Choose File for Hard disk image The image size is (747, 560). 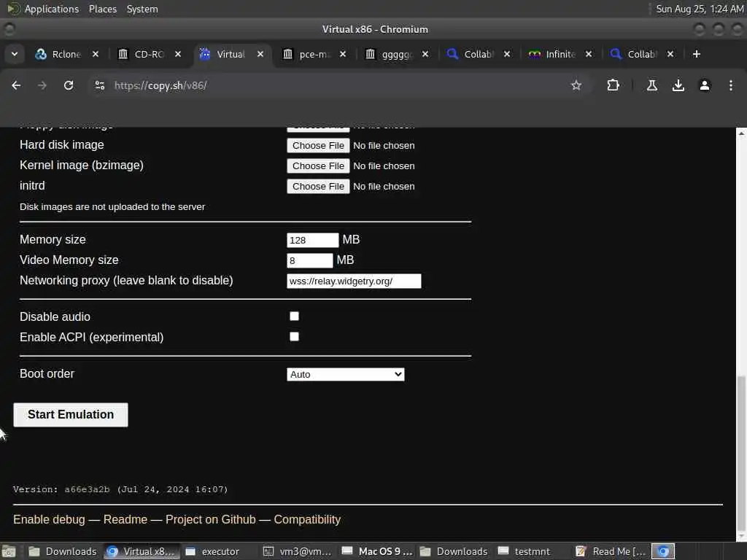[318, 146]
